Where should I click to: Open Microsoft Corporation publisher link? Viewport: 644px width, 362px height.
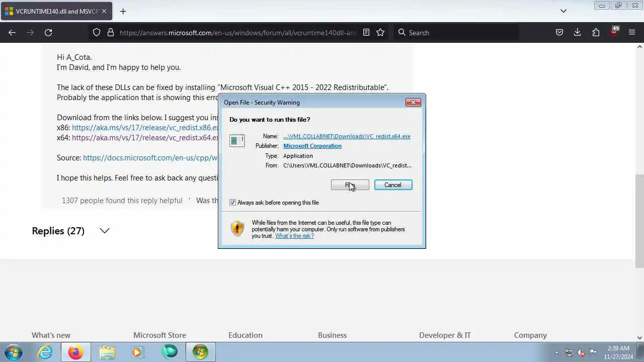point(312,146)
